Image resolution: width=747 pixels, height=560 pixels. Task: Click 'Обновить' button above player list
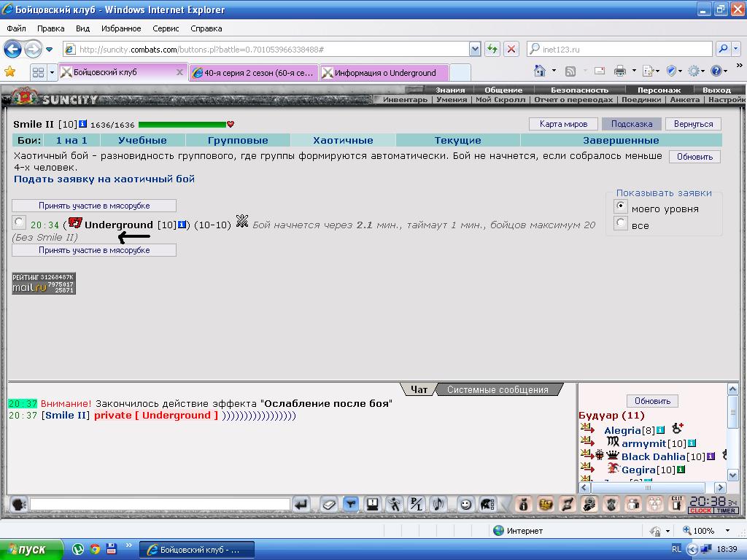(x=652, y=401)
